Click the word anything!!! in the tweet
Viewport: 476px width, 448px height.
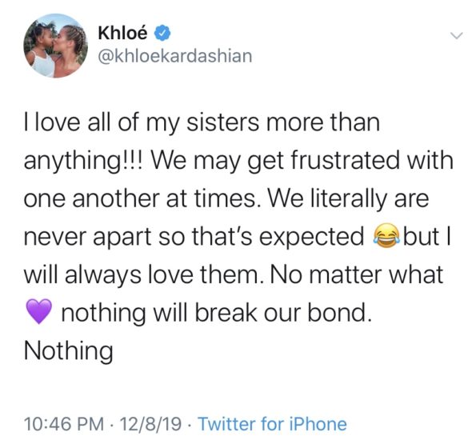(86, 161)
